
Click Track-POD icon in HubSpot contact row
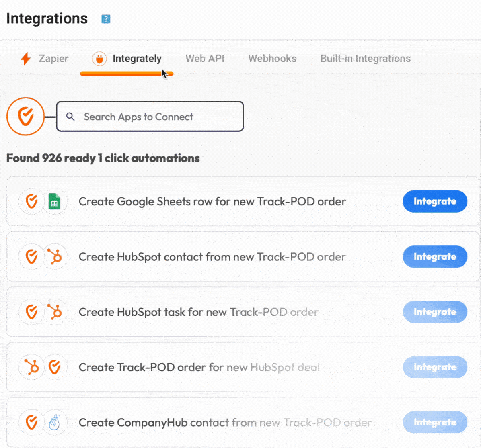(32, 257)
